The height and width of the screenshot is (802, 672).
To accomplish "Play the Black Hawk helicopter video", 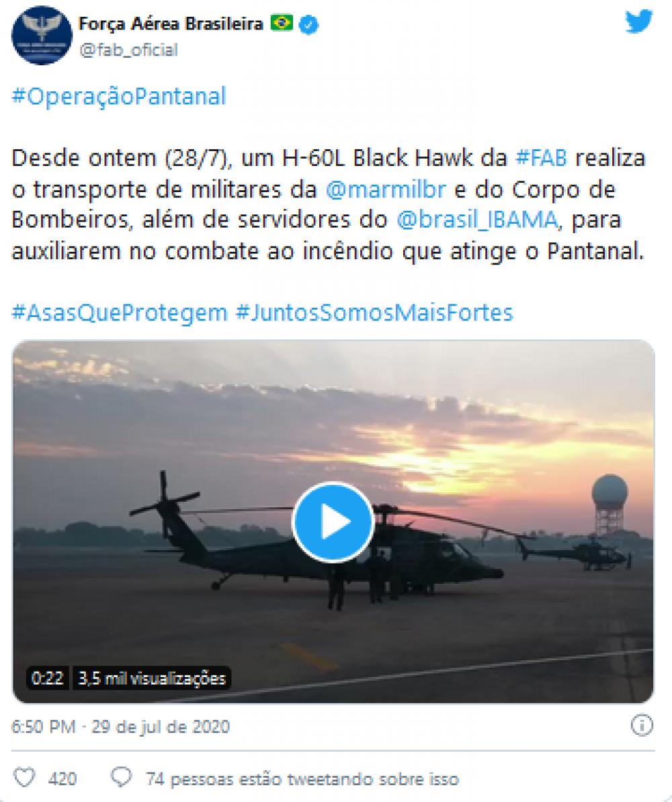I will point(333,522).
